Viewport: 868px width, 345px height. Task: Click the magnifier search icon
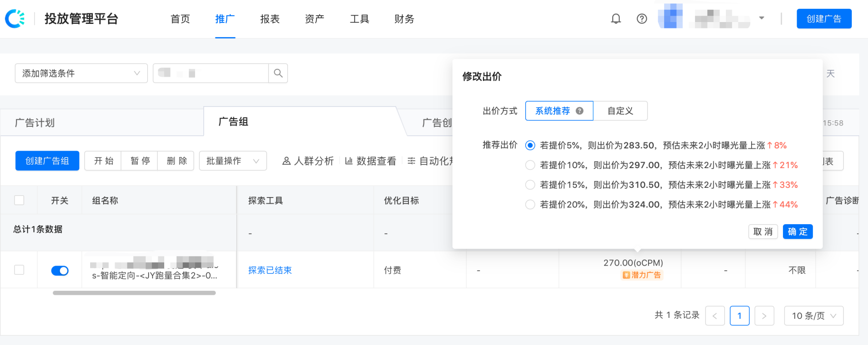(278, 73)
